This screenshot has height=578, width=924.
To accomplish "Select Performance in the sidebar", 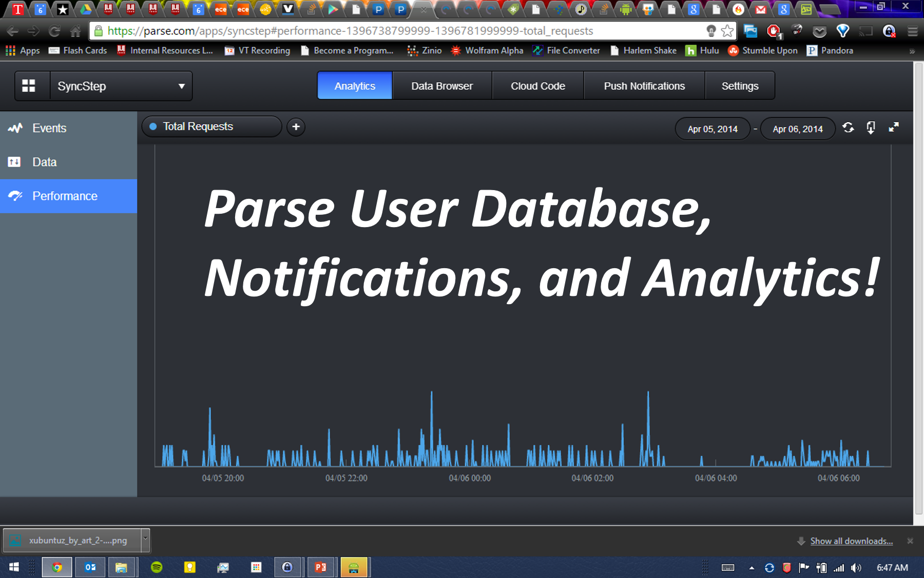I will click(68, 196).
